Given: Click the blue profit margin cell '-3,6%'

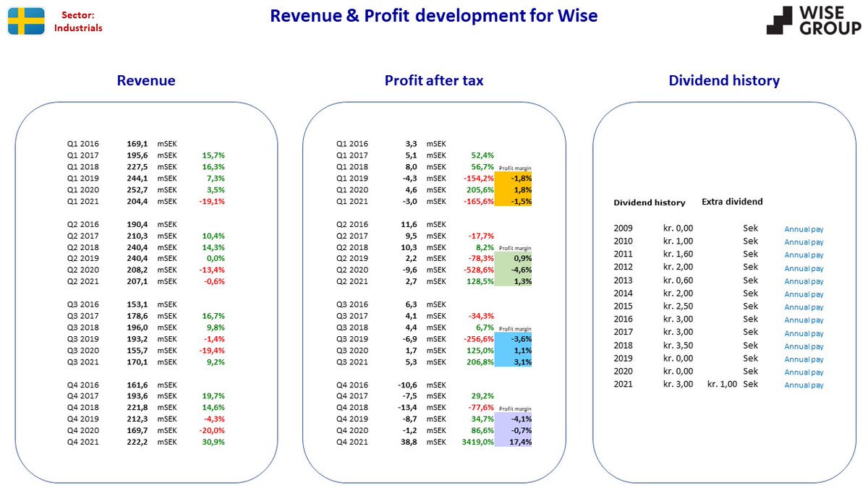Looking at the screenshot, I should 513,340.
